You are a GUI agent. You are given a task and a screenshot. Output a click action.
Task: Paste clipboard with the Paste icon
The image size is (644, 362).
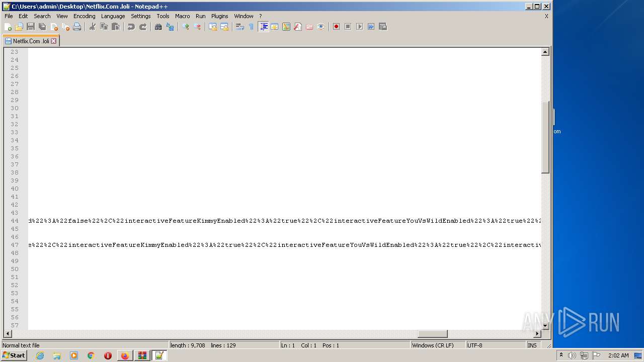tap(116, 27)
